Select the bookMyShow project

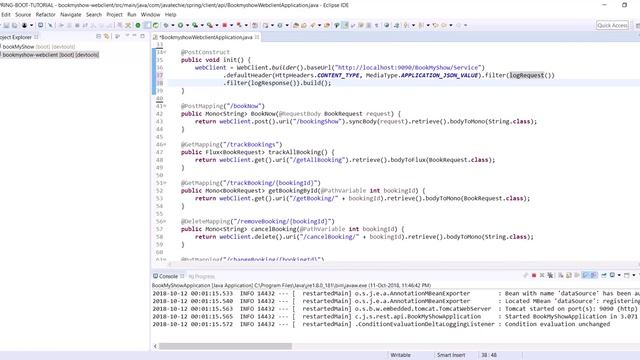pos(38,47)
